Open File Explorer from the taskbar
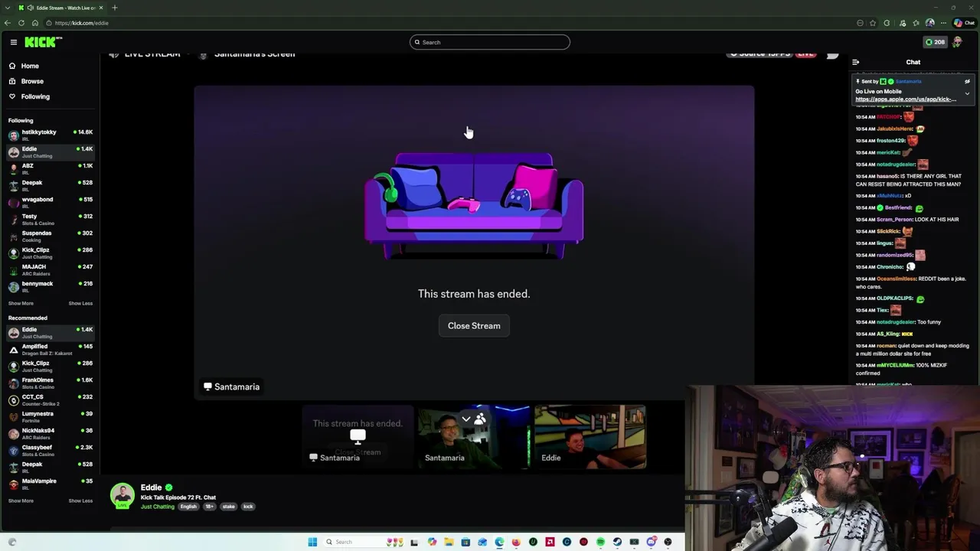The image size is (980, 551). coord(449,542)
